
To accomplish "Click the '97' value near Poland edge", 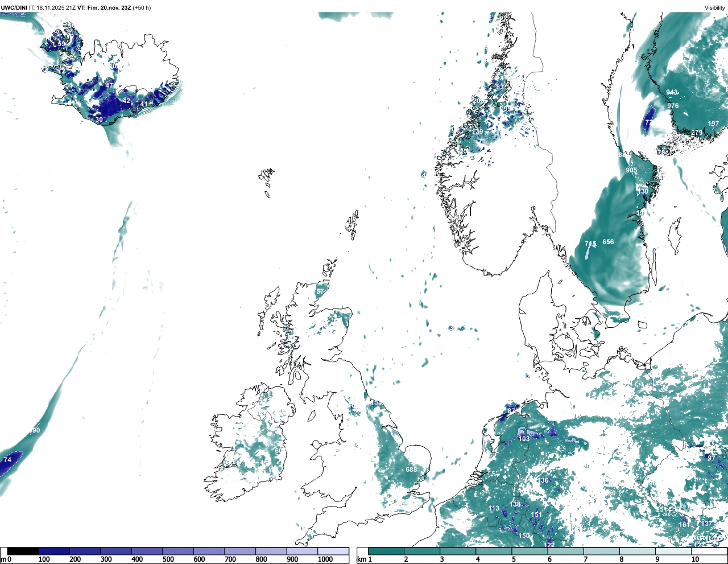I will point(711,458).
